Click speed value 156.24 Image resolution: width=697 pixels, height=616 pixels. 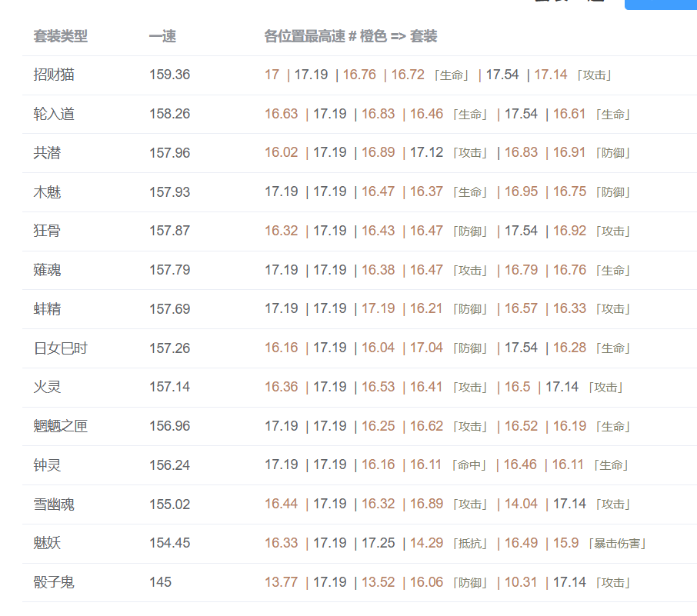click(x=170, y=465)
